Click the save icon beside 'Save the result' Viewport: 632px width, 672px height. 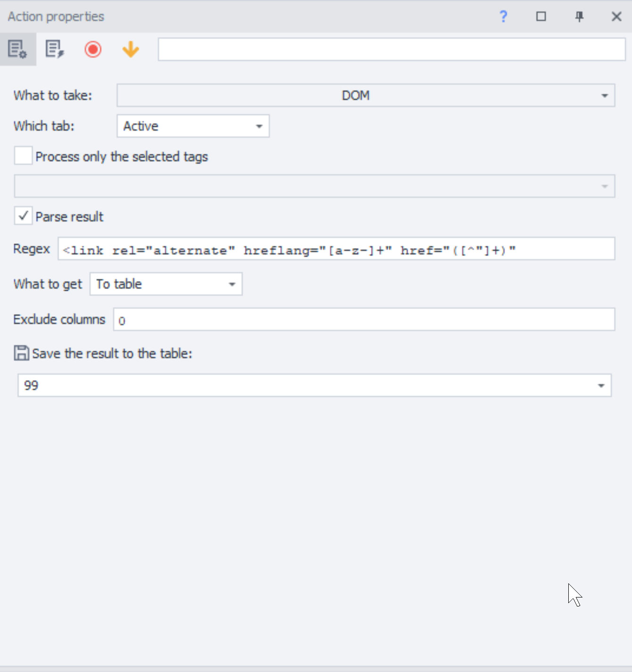[x=21, y=353]
